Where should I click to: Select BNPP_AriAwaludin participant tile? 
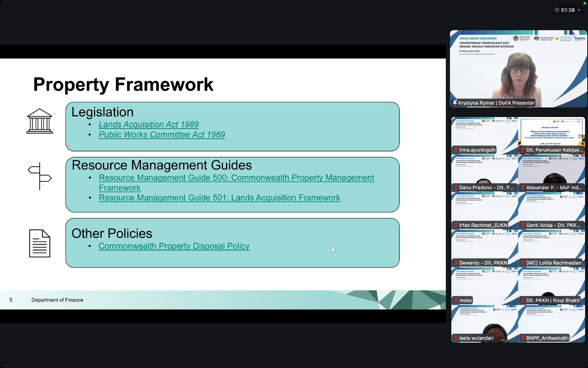pyautogui.click(x=552, y=324)
